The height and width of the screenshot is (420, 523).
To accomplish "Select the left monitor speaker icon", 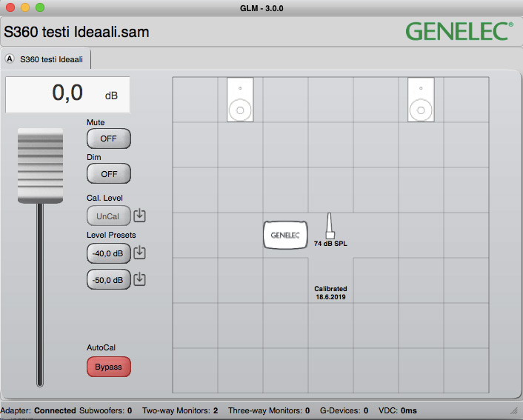I will tap(240, 99).
